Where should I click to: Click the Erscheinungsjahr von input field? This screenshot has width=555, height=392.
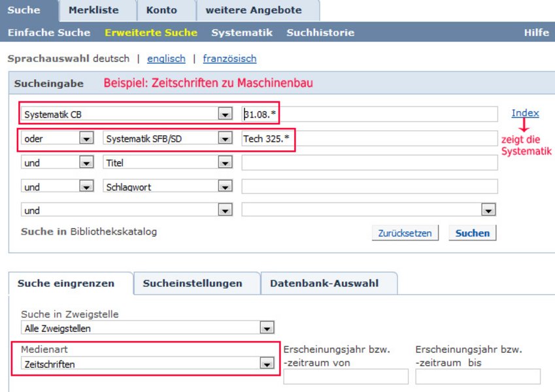[x=346, y=376]
